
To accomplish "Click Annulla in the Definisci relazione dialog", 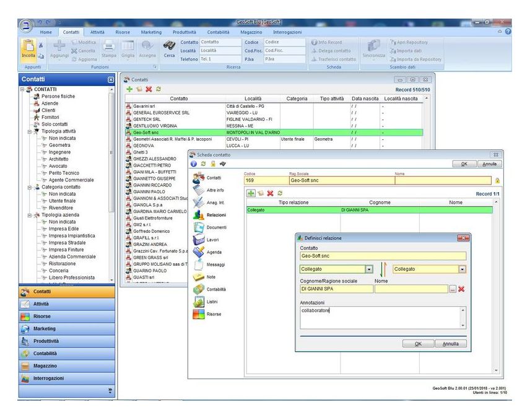I will click(451, 344).
